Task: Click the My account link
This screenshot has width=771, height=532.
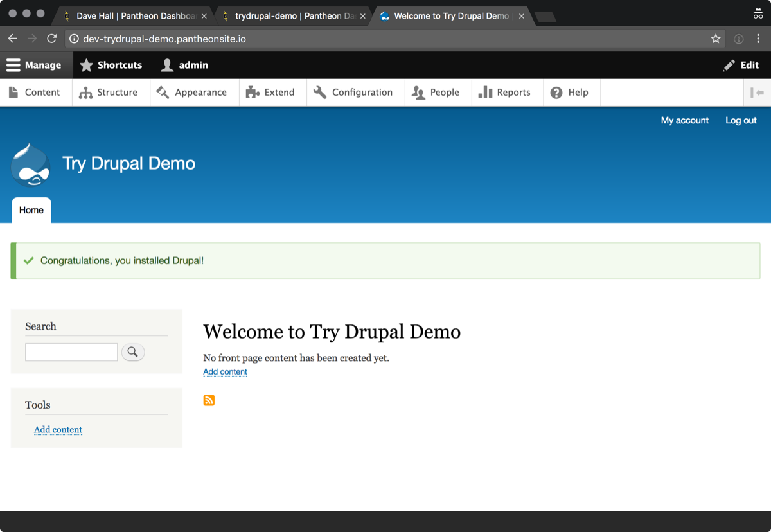Action: [x=685, y=120]
